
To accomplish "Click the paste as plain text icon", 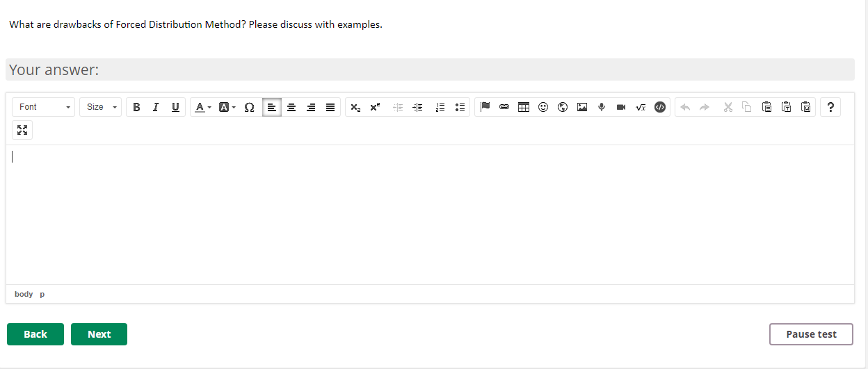I will tap(786, 107).
